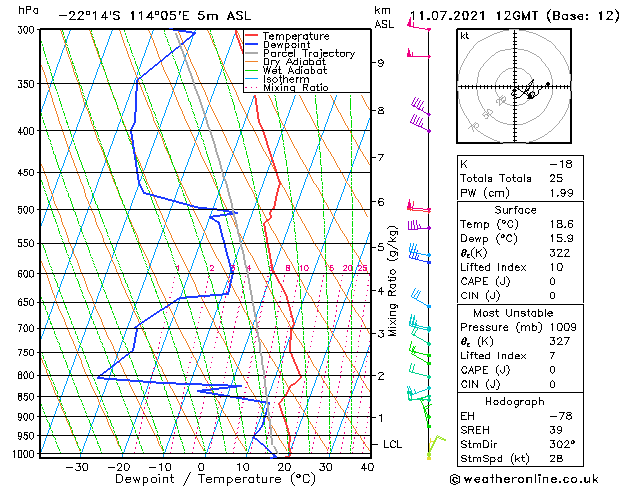Click the Dewpoint legend entry
Screen dimensions: 629x486
(286, 45)
